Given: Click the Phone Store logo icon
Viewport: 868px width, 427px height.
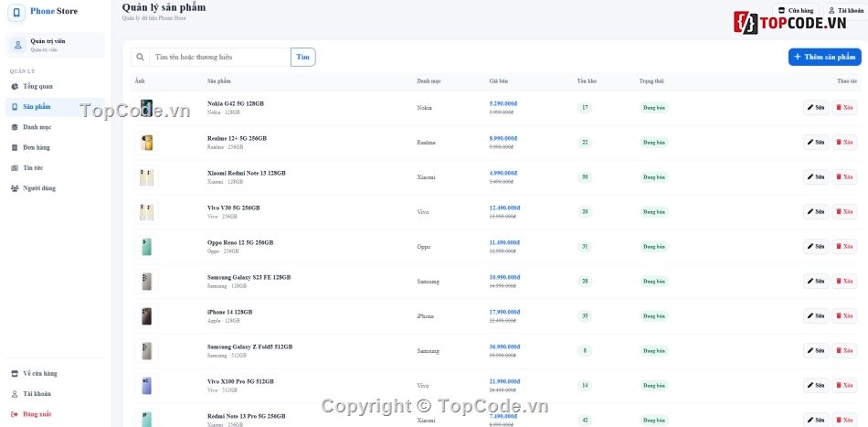Looking at the screenshot, I should (16, 13).
